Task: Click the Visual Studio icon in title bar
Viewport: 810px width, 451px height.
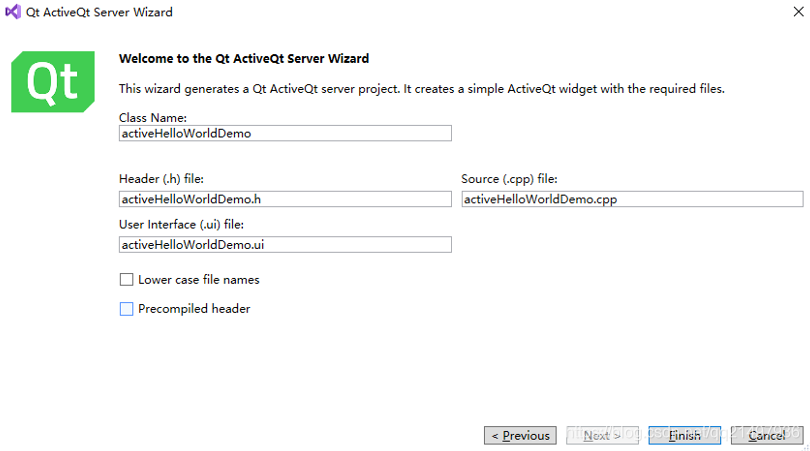Action: (13, 12)
